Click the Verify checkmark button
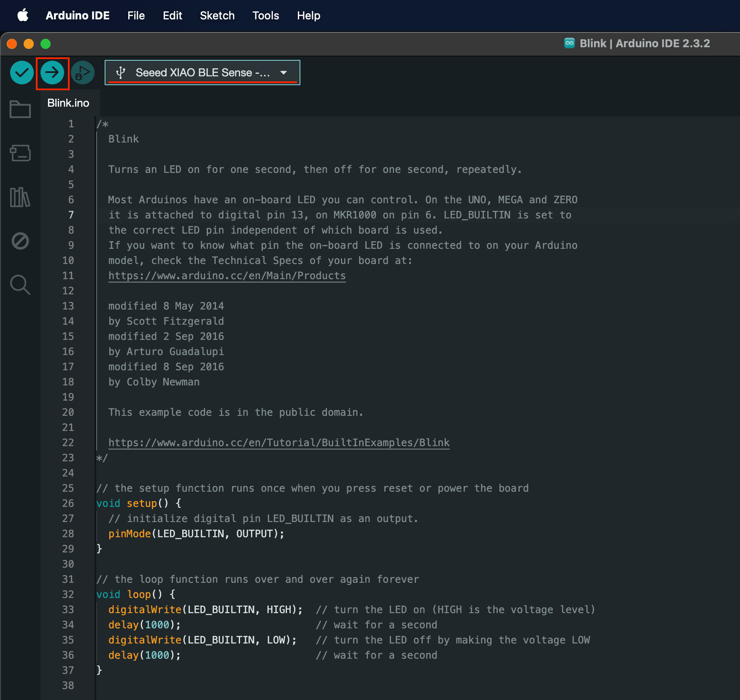 click(22, 73)
